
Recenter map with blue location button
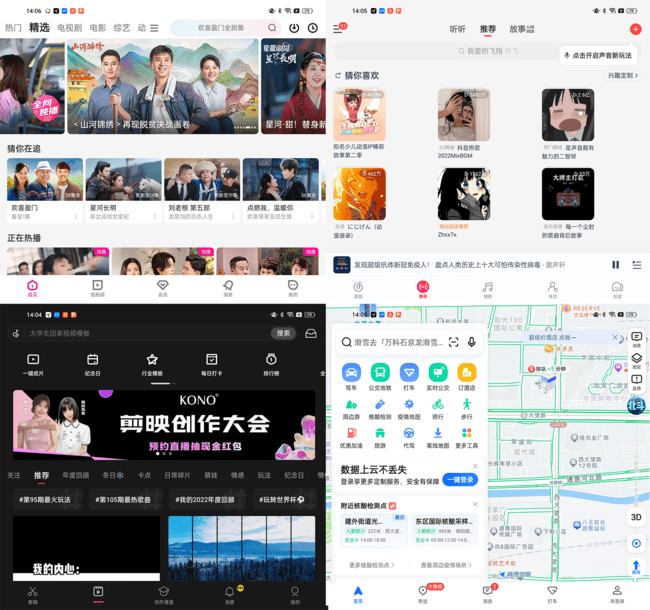coord(636,543)
